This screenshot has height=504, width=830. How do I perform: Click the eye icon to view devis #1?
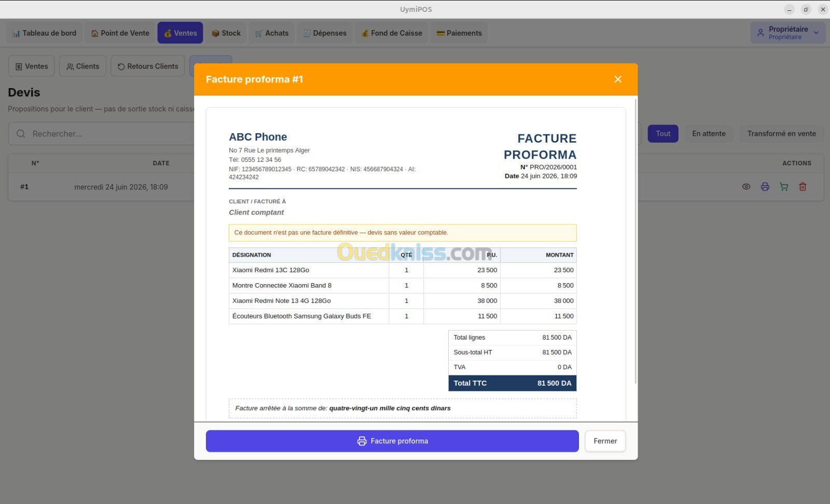[x=746, y=187]
